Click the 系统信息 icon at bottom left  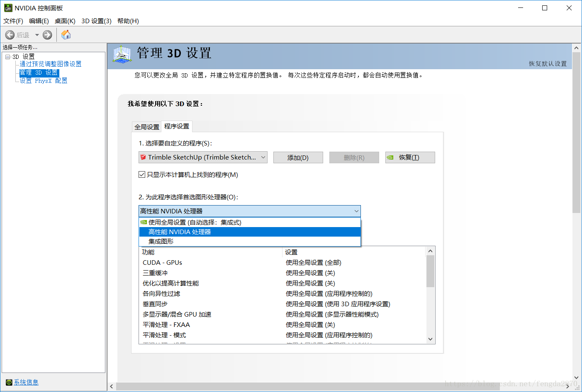click(9, 382)
